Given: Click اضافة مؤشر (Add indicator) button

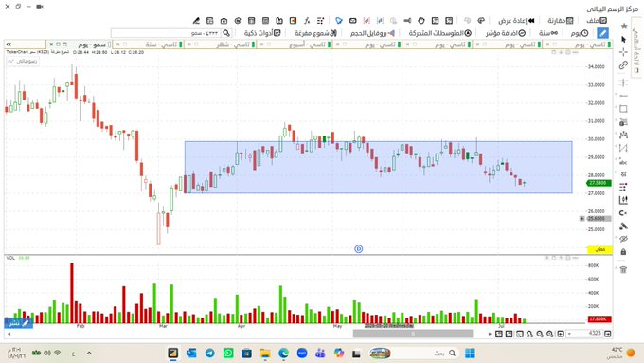Looking at the screenshot, I should click(506, 33).
